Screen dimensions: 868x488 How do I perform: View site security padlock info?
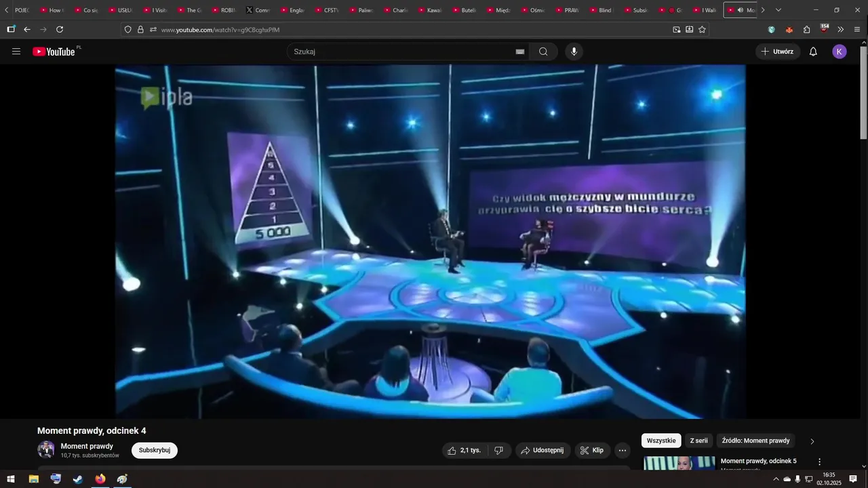(140, 29)
